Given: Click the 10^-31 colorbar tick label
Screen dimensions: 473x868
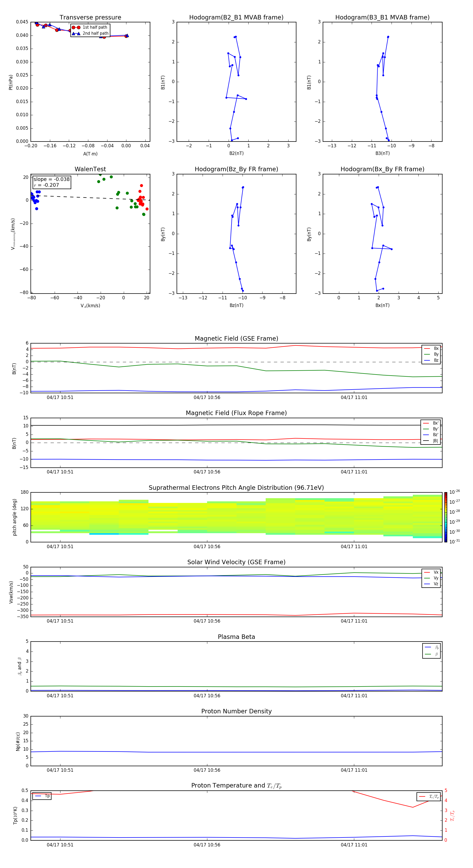Looking at the screenshot, I should pos(455,542).
